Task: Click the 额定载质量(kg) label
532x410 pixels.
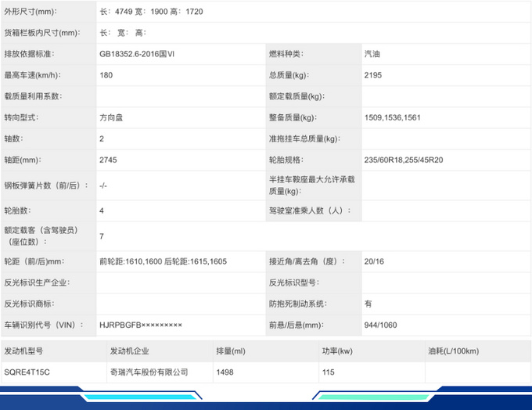Action: [297, 96]
